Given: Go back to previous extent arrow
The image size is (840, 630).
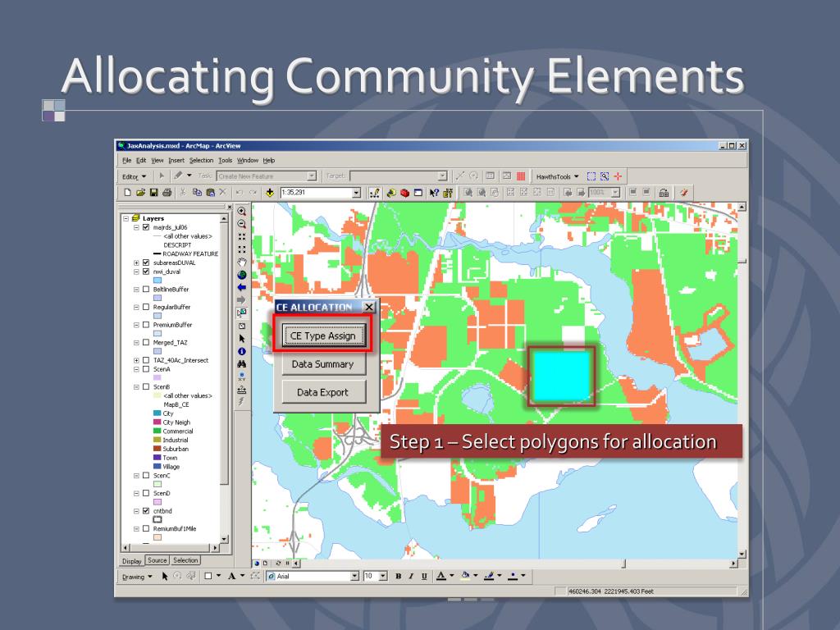Looking at the screenshot, I should pos(242,288).
